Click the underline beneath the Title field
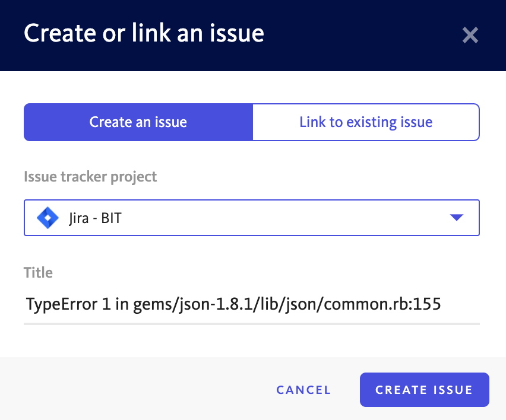The height and width of the screenshot is (420, 506). [x=252, y=324]
